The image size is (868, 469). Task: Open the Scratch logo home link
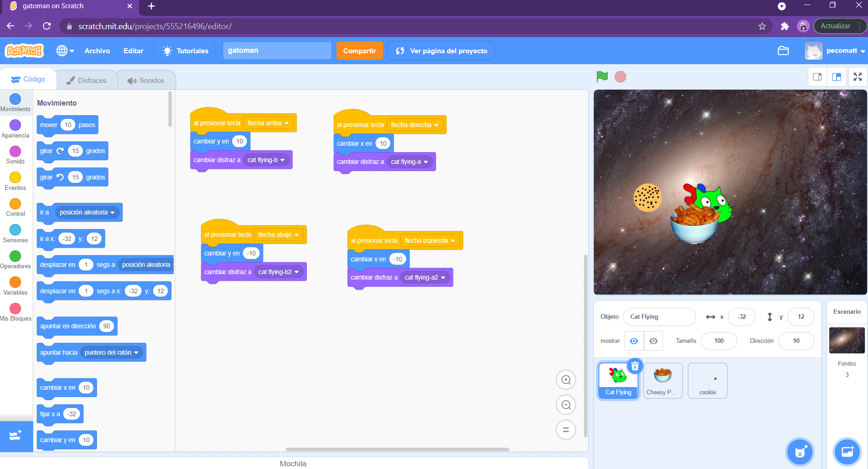click(24, 51)
